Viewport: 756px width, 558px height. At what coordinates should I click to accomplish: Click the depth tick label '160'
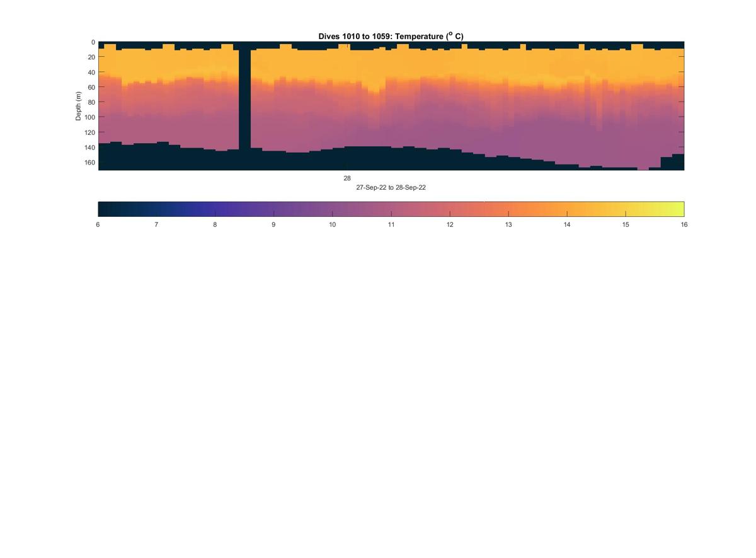point(89,163)
